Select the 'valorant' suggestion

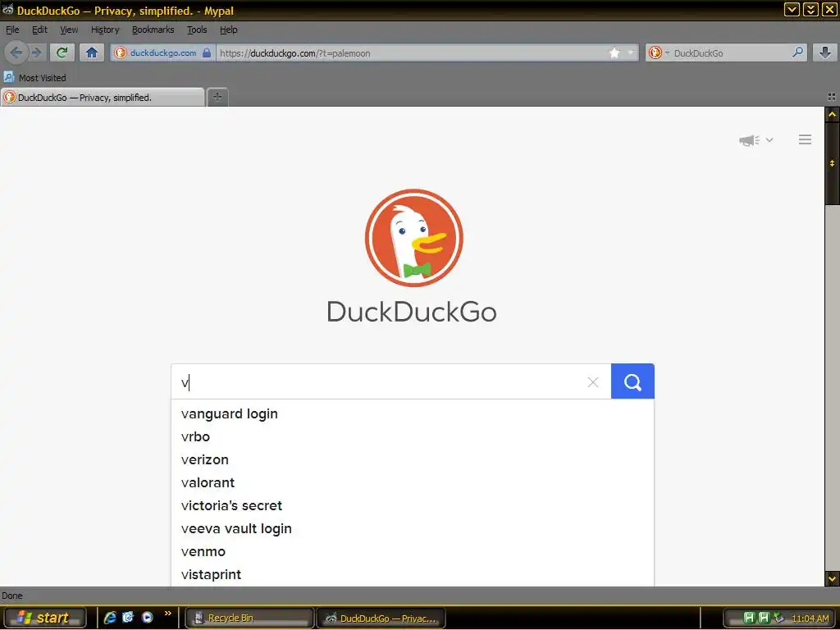pos(413,482)
